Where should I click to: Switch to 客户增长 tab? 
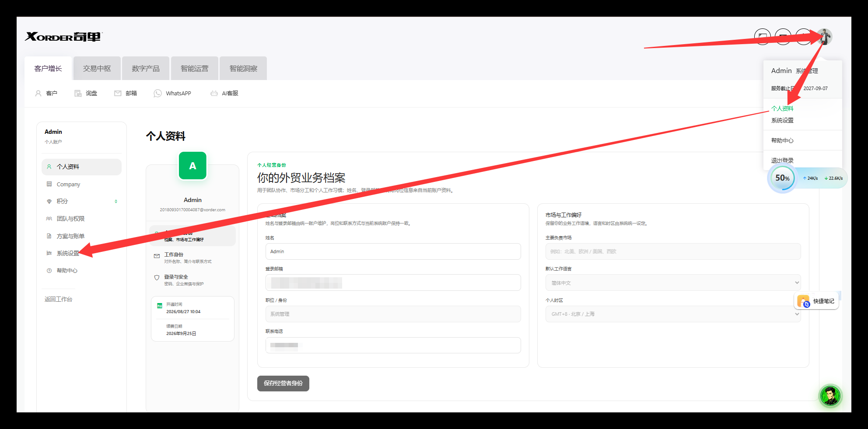click(48, 68)
